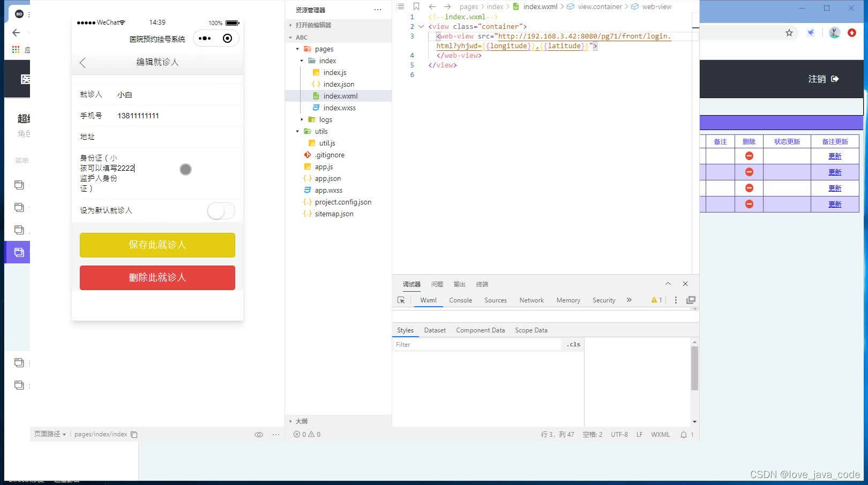This screenshot has height=485, width=868.
Task: Open mini program more options capsule
Action: tap(205, 38)
